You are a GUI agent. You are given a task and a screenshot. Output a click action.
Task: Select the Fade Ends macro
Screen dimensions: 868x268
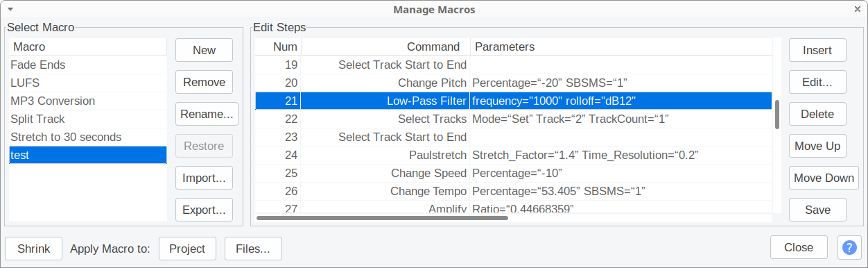tap(88, 65)
